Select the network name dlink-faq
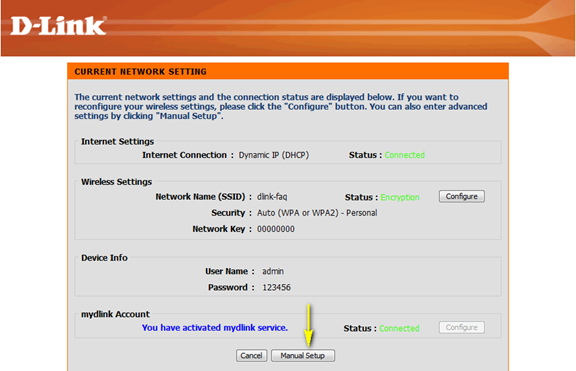 click(272, 197)
